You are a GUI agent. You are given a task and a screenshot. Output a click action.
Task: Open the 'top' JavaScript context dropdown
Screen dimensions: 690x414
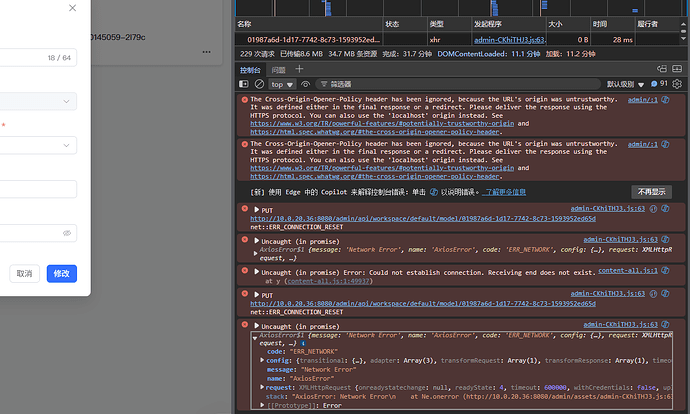tap(282, 84)
